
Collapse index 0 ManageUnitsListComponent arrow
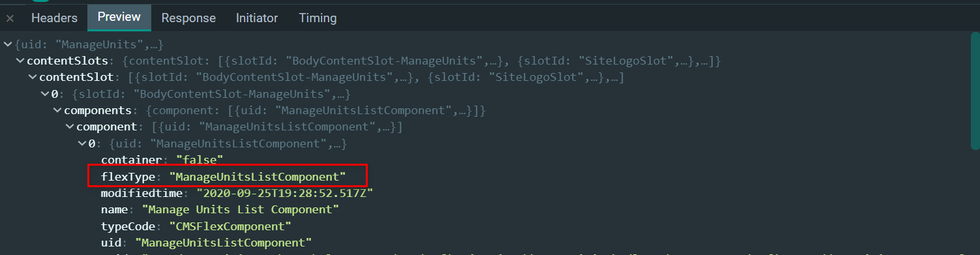(82, 143)
